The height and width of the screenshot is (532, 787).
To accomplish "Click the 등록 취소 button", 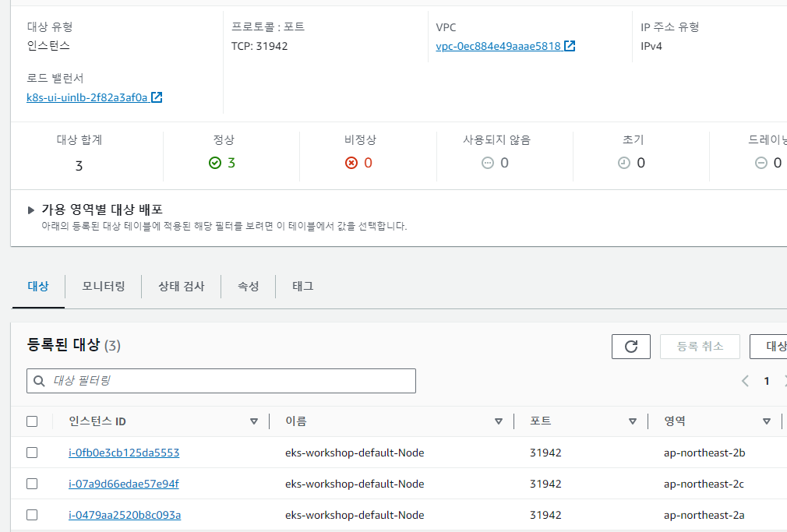I will pos(700,346).
